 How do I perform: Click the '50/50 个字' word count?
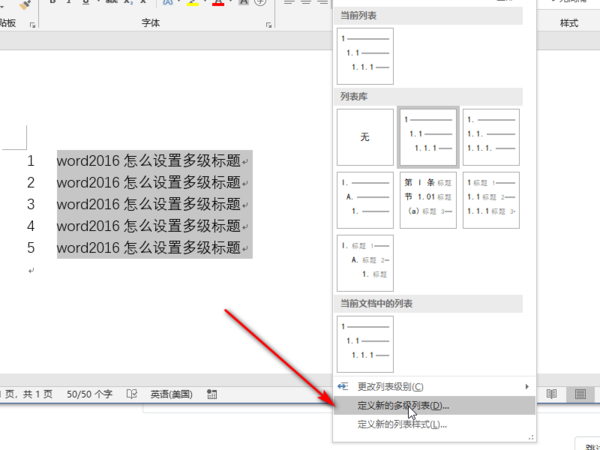click(x=90, y=394)
